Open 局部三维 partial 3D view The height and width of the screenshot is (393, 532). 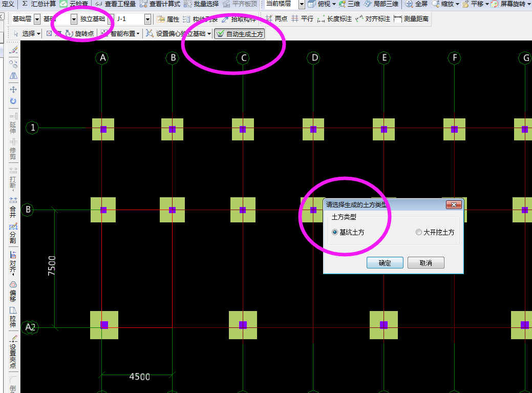point(381,4)
